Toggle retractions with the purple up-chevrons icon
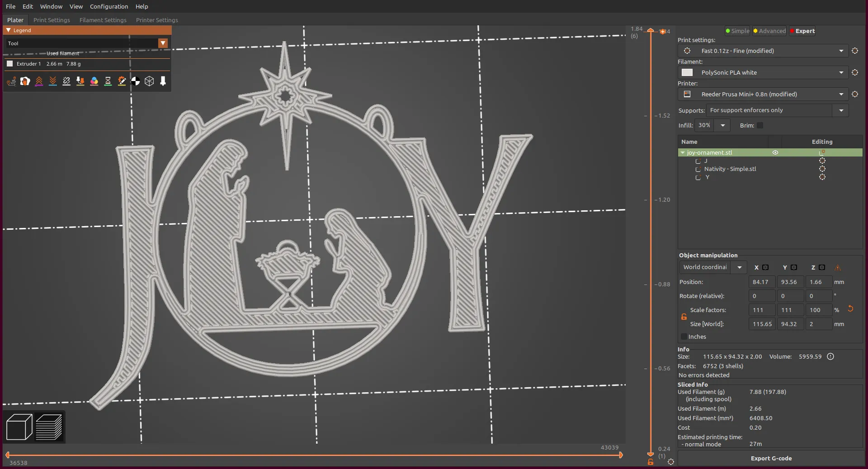This screenshot has width=868, height=469. click(x=39, y=81)
